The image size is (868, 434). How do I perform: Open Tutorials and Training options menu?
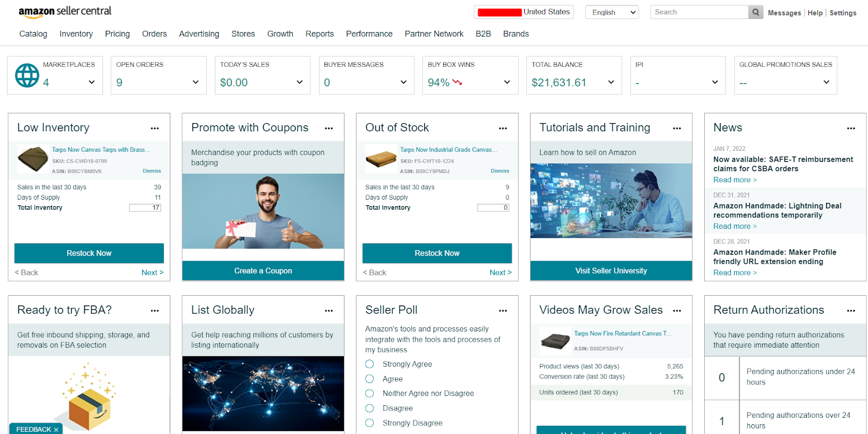click(677, 129)
